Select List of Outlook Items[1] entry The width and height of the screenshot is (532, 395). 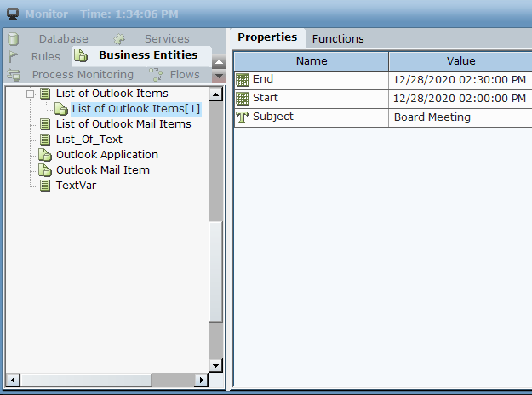point(136,109)
